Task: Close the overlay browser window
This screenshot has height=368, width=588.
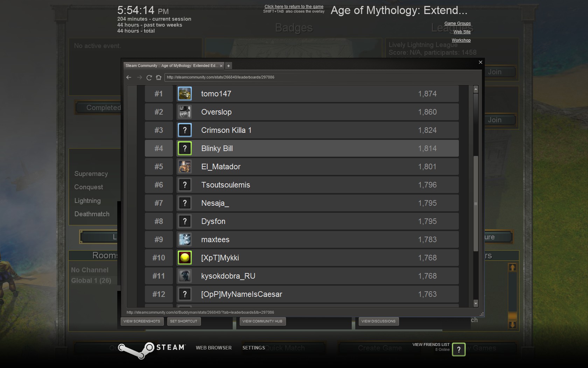Action: click(x=481, y=62)
